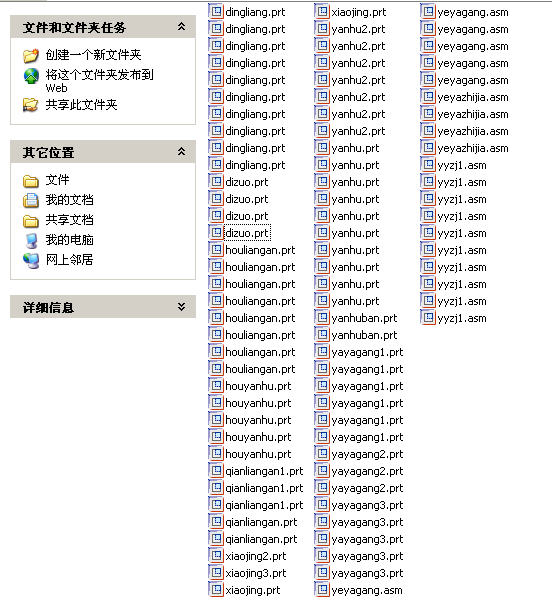Viewport: 552px width, 607px height.
Task: Select the first yeyazhijia.asm below the yeyagang.asm entries
Action: click(x=473, y=98)
